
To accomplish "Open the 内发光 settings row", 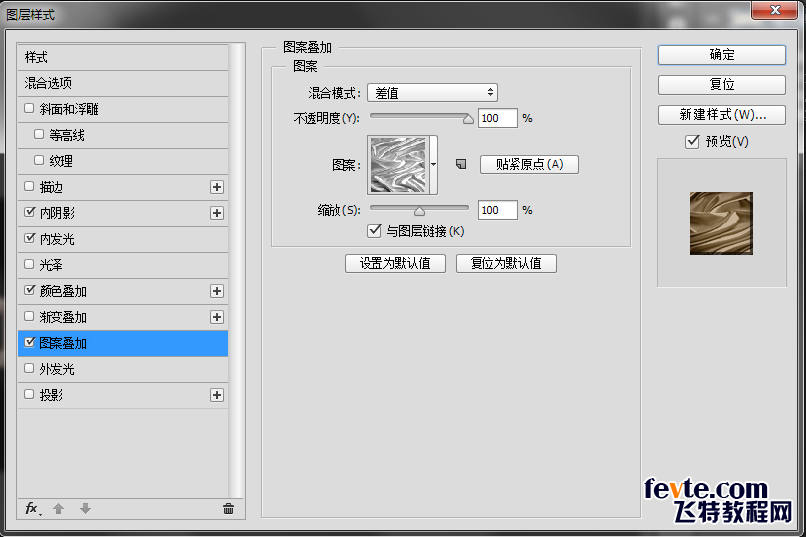I will click(x=123, y=239).
